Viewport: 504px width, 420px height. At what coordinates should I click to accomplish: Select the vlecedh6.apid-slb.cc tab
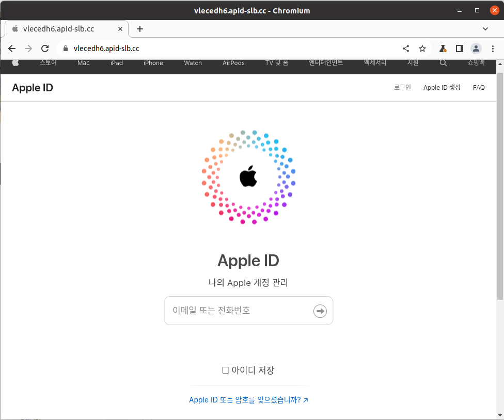coord(67,29)
